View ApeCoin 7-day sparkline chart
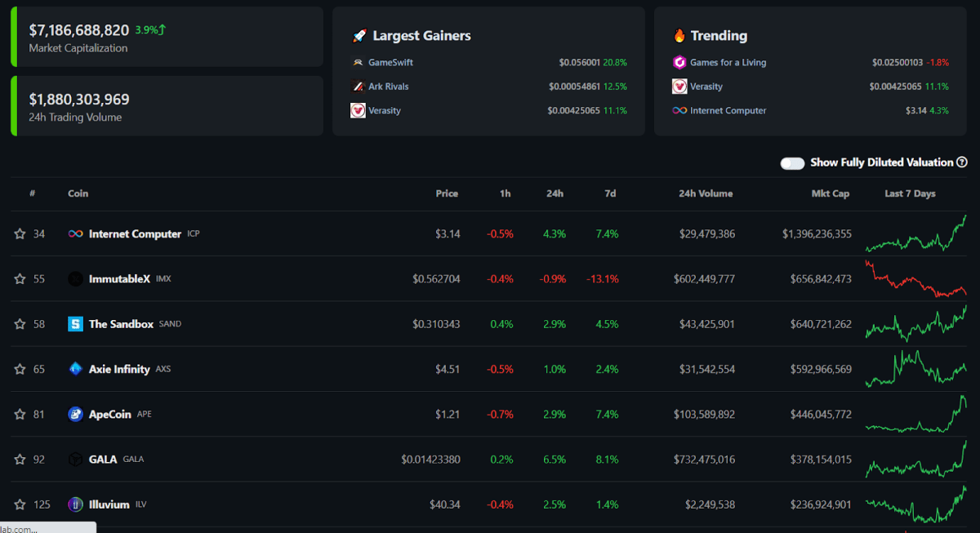The image size is (980, 533). 916,414
